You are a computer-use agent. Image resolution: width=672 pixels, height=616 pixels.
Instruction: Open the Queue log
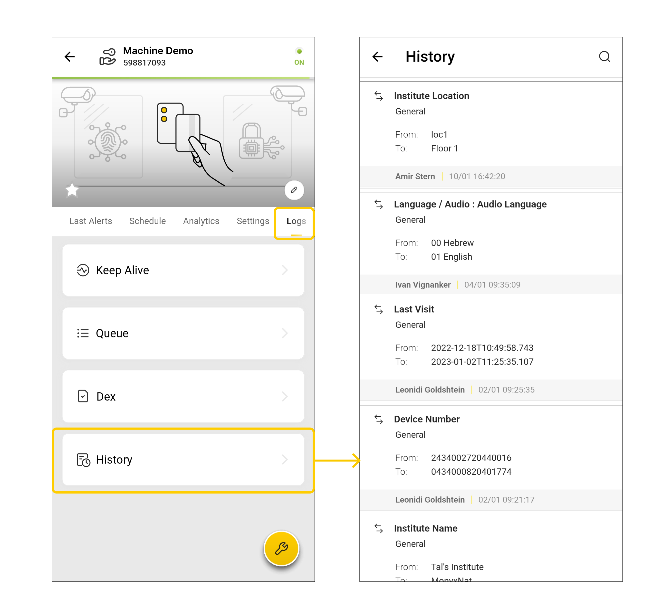[183, 333]
